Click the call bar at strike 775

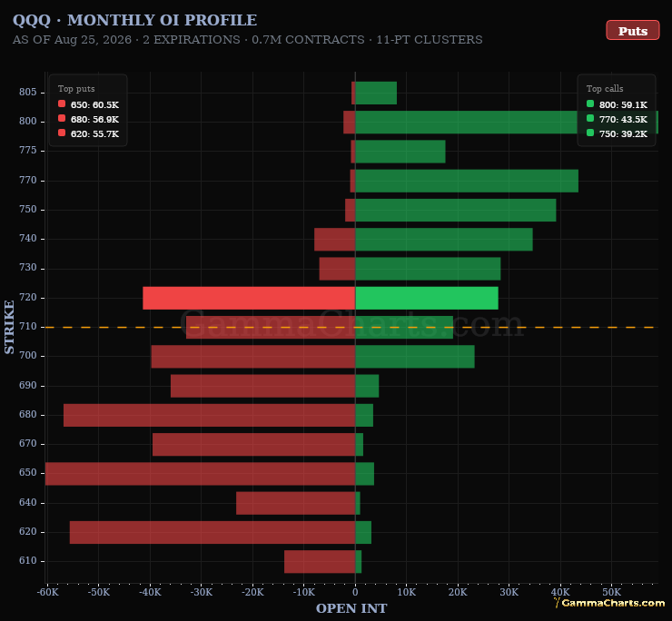click(400, 152)
